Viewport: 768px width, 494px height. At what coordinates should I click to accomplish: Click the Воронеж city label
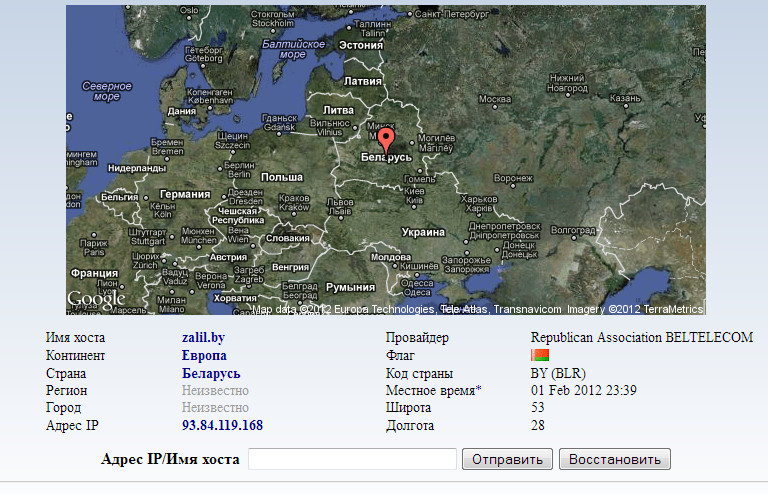(x=513, y=178)
